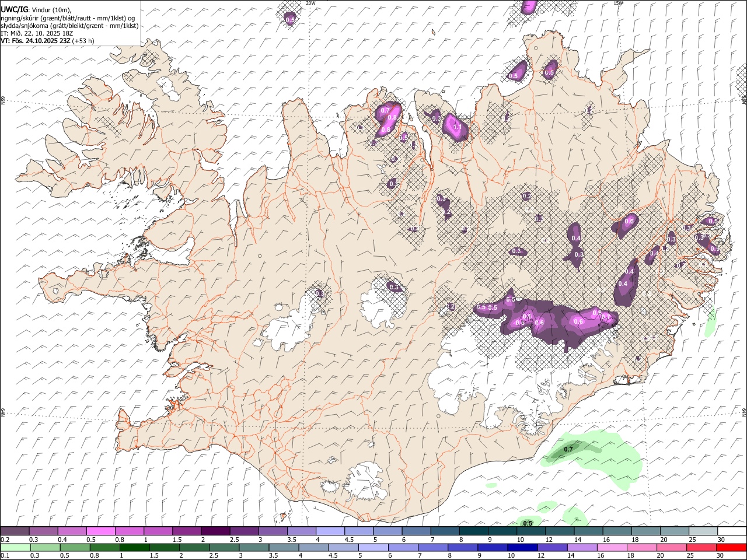Click the '0.2' value in the snow legend
747x560 pixels.
coord(5,540)
